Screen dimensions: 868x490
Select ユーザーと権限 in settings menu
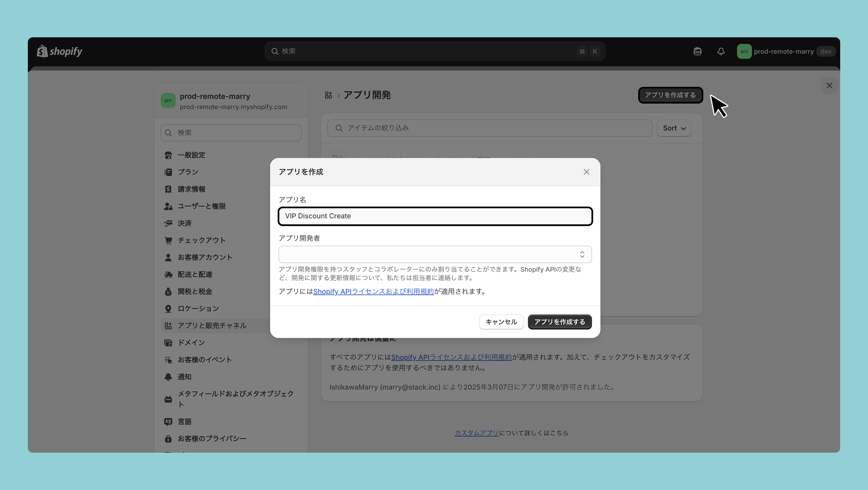tap(201, 206)
